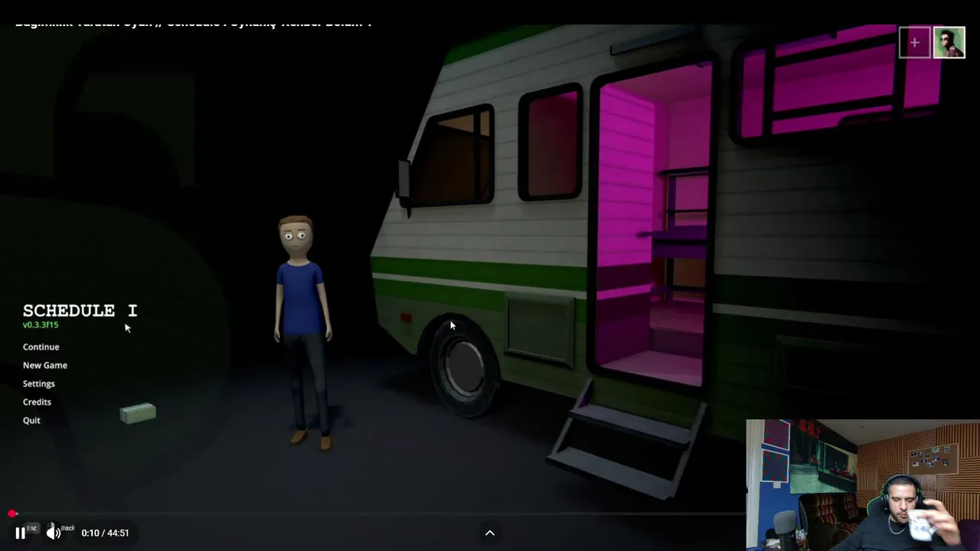980x551 pixels.
Task: Click the video title text at top
Action: tap(194, 24)
